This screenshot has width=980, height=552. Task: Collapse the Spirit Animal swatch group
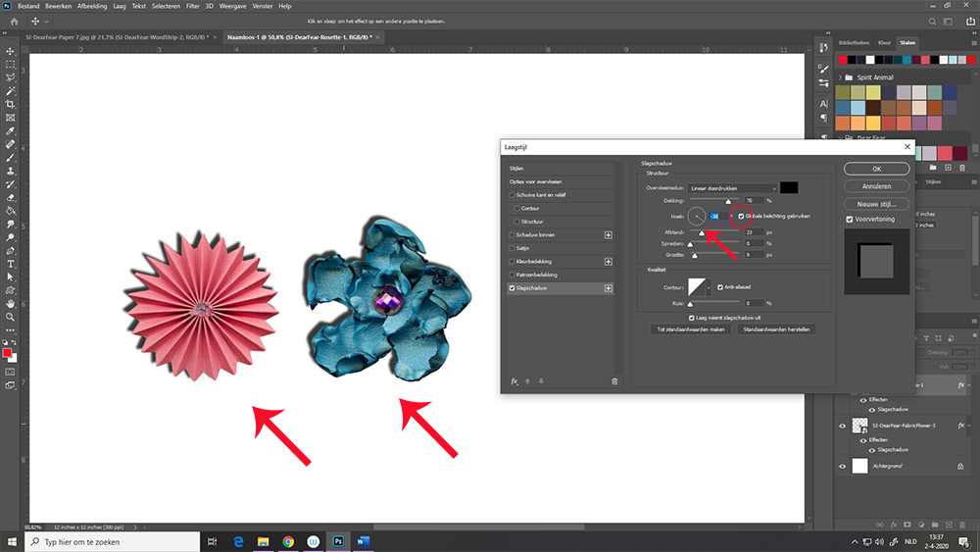pos(841,77)
